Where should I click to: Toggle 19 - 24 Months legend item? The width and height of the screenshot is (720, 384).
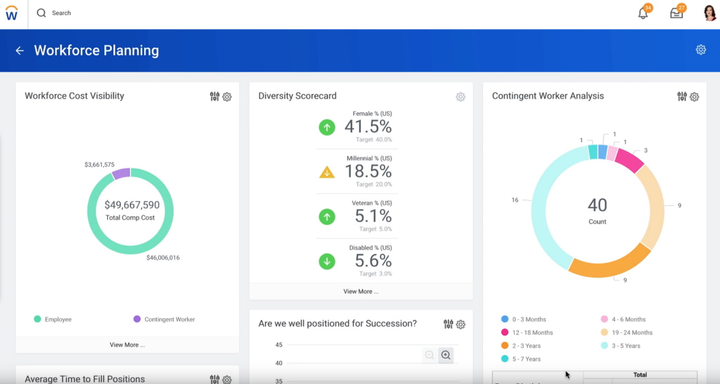(627, 333)
